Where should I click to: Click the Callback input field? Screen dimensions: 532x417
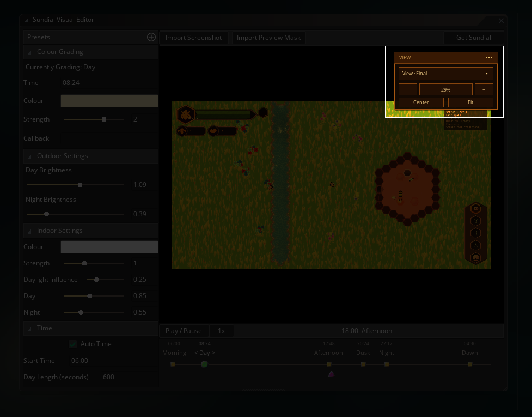click(x=109, y=138)
